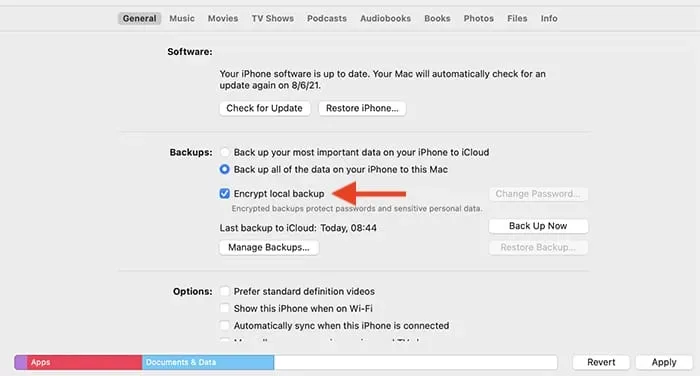The image size is (700, 376).
Task: Select back up to iCloud radio option
Action: click(x=225, y=152)
